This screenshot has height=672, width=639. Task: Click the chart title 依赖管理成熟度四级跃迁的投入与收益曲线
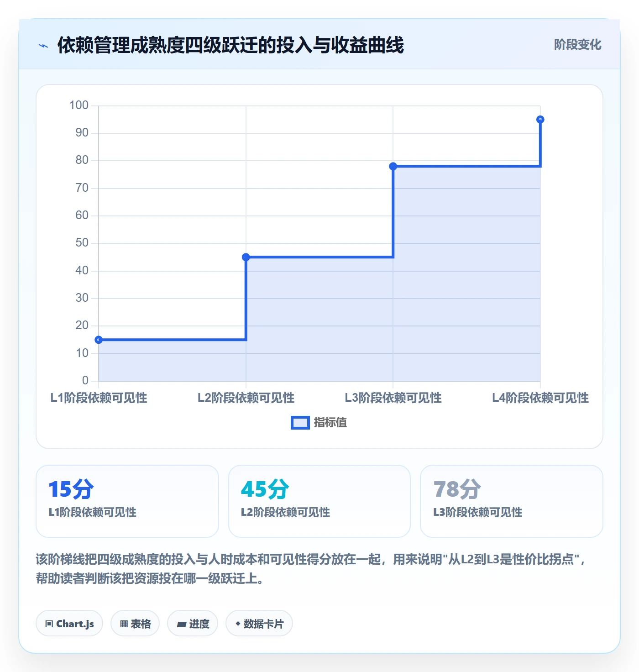pyautogui.click(x=230, y=45)
